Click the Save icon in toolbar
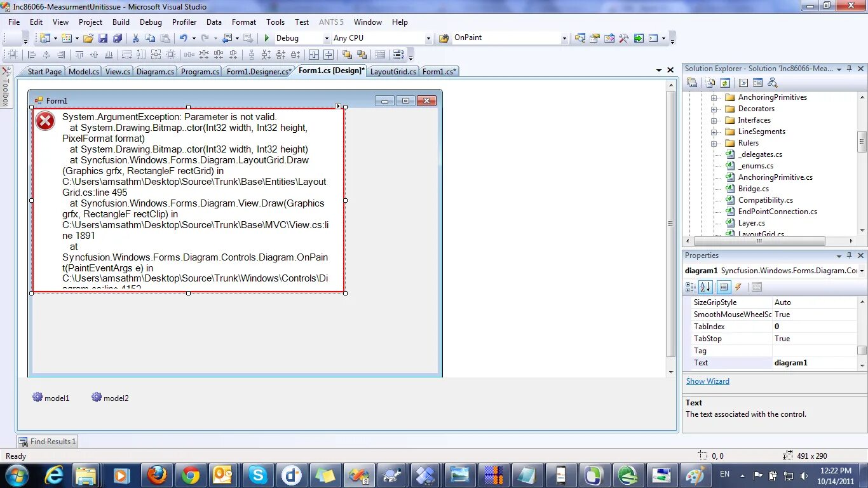 [103, 38]
